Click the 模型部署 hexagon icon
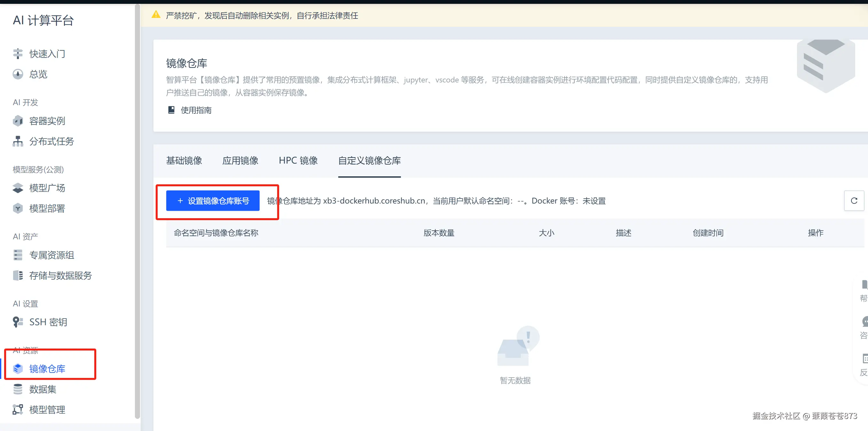Viewport: 868px width, 431px height. click(x=18, y=208)
